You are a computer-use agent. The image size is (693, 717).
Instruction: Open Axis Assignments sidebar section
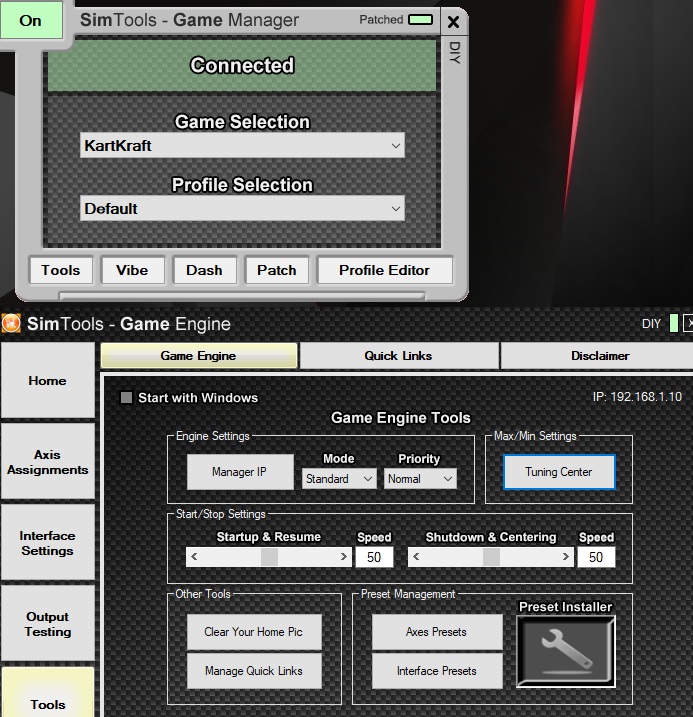click(48, 462)
